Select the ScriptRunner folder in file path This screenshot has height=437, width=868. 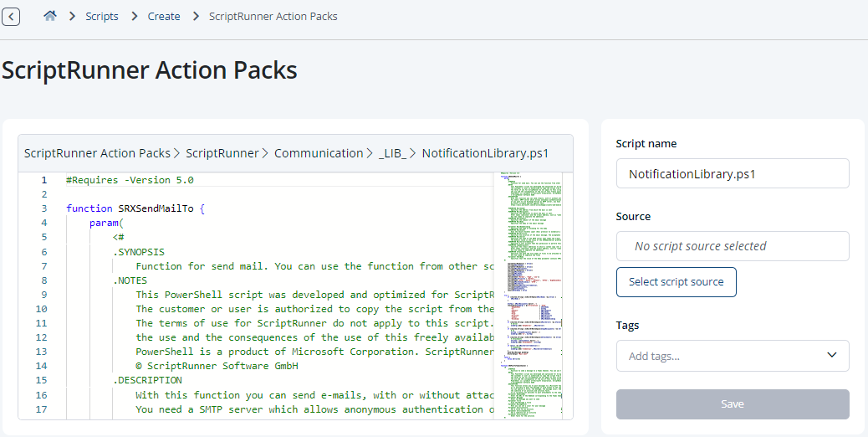[222, 153]
